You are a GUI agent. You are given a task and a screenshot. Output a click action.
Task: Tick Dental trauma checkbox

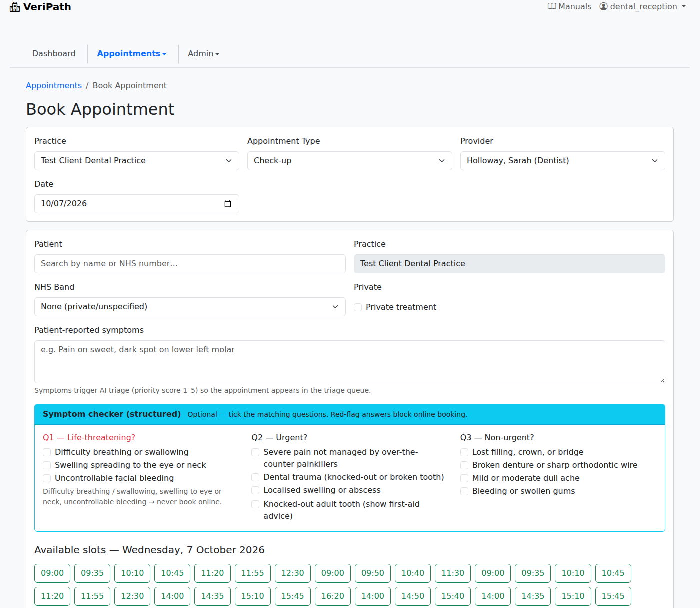(x=255, y=477)
